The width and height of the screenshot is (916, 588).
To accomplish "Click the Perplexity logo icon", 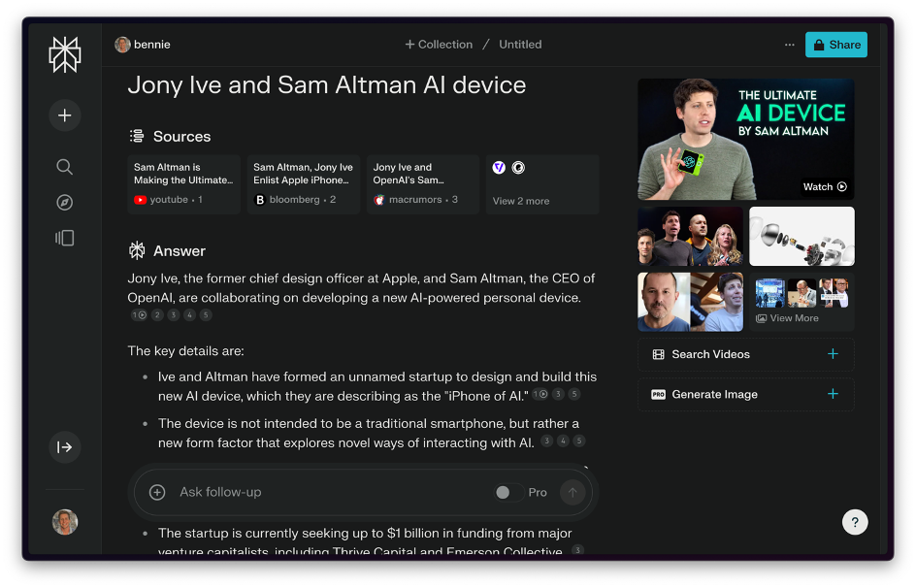I will [x=64, y=54].
